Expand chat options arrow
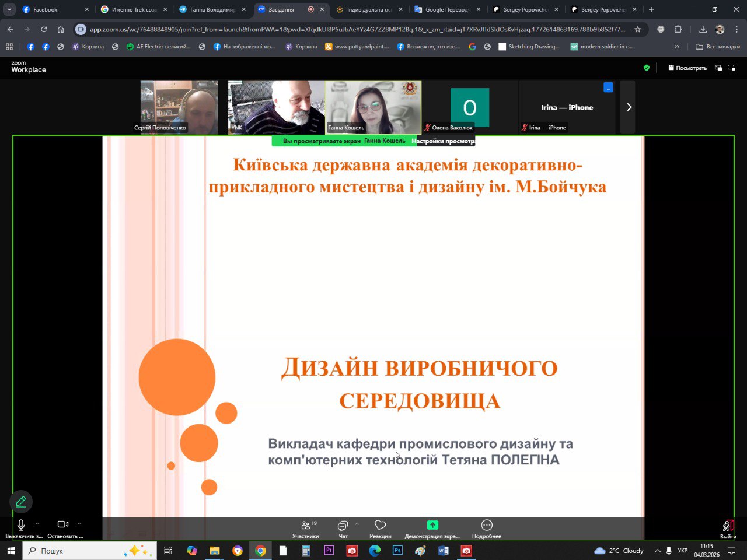 [357, 524]
